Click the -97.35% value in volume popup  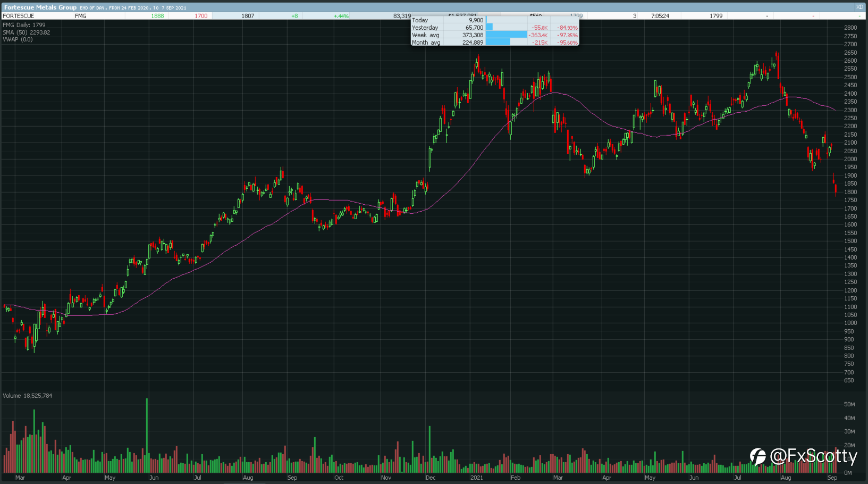567,35
